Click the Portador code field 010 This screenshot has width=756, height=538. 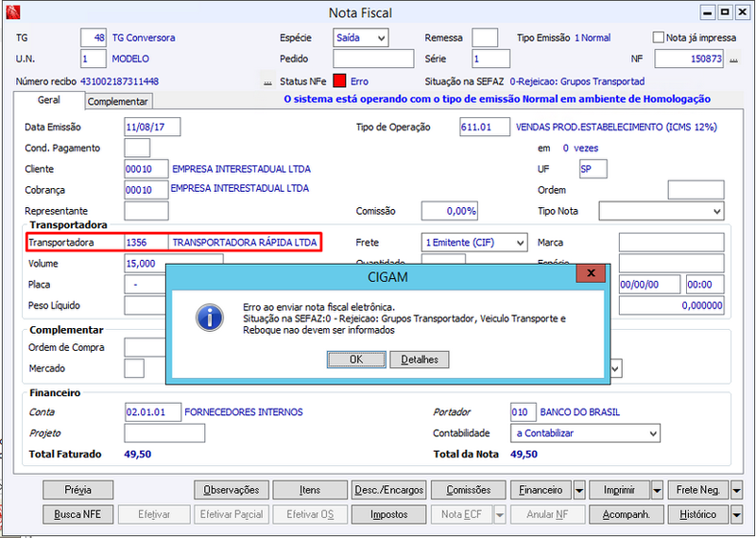[x=524, y=412]
